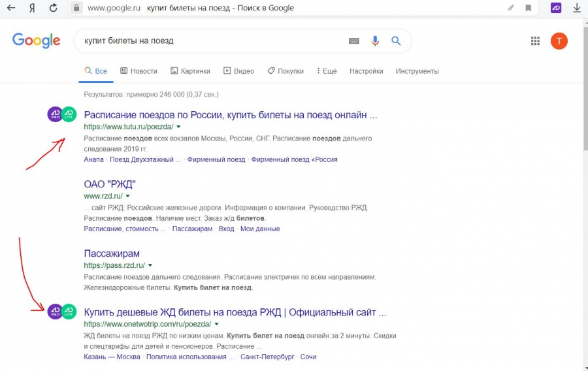Switch to the Новости tab
588x371 pixels.
pyautogui.click(x=139, y=71)
